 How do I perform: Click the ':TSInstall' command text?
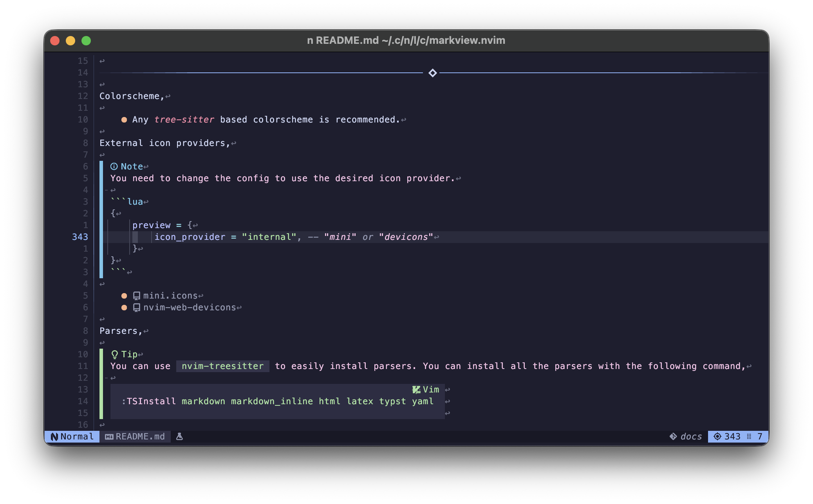coord(149,401)
